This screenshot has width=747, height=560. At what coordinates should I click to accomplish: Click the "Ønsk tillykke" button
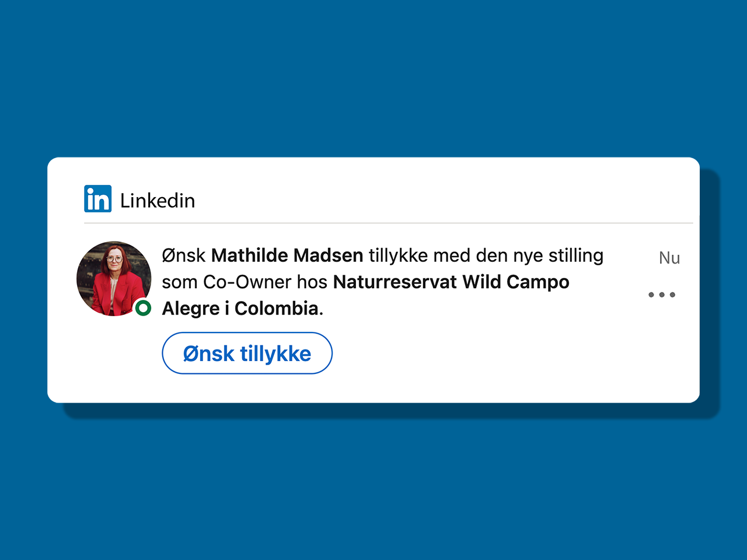tap(247, 353)
